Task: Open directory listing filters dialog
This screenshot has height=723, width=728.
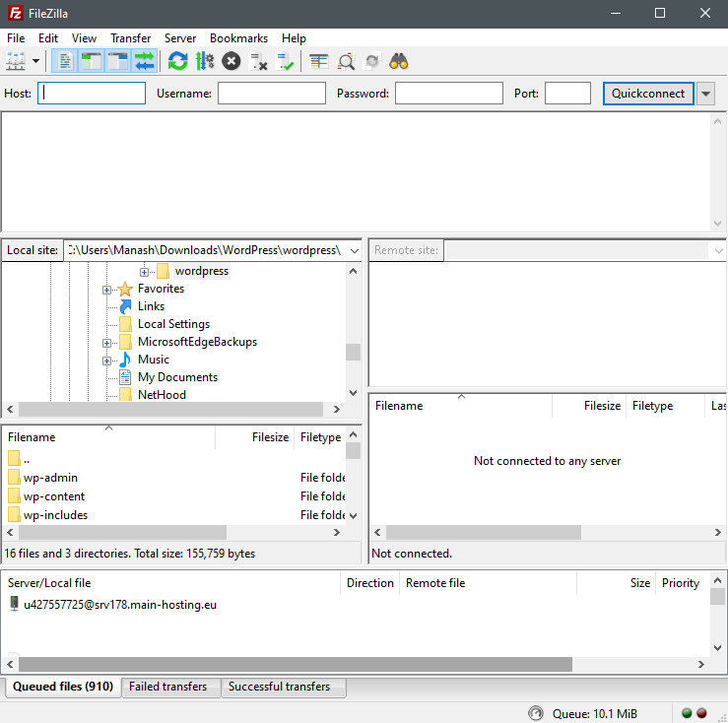Action: click(x=319, y=61)
